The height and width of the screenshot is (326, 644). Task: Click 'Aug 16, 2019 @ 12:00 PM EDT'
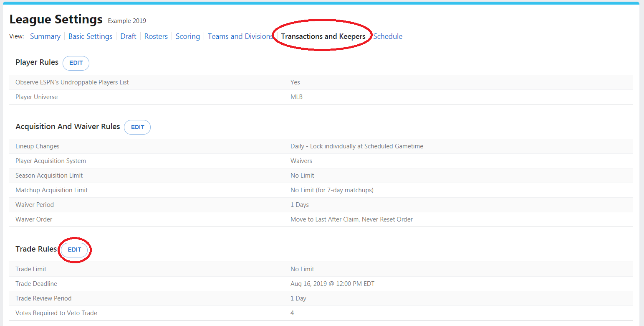[x=333, y=284]
